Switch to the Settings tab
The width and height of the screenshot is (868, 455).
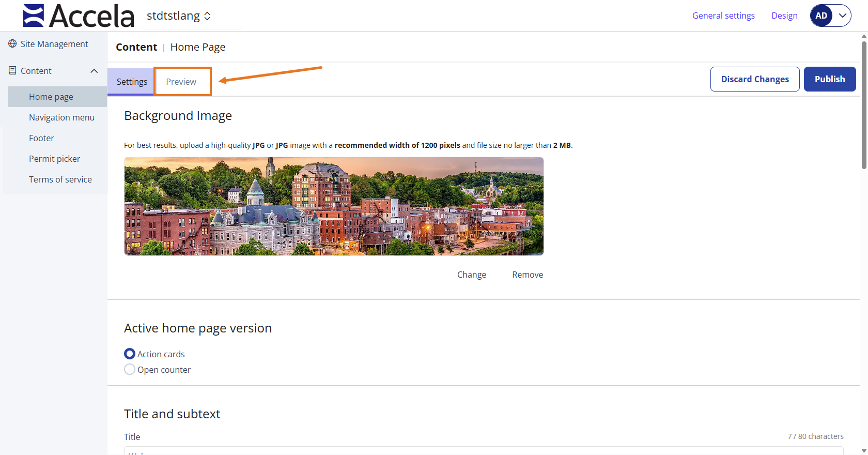coord(132,82)
